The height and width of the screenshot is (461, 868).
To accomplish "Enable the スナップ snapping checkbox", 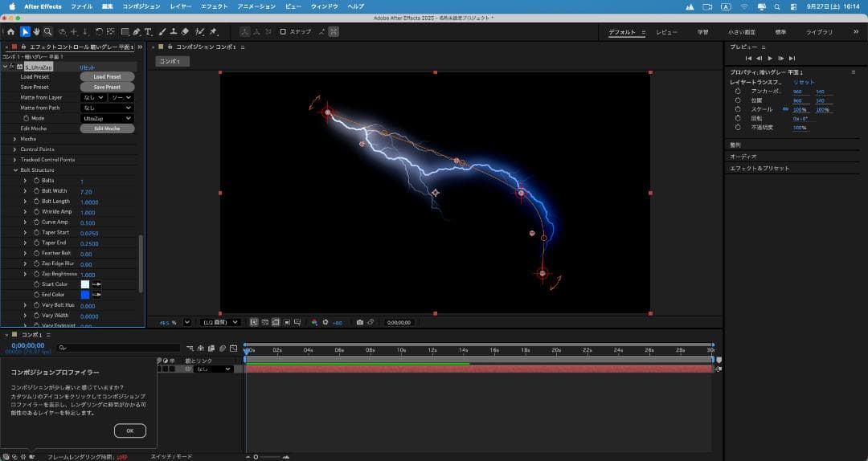I will click(283, 32).
